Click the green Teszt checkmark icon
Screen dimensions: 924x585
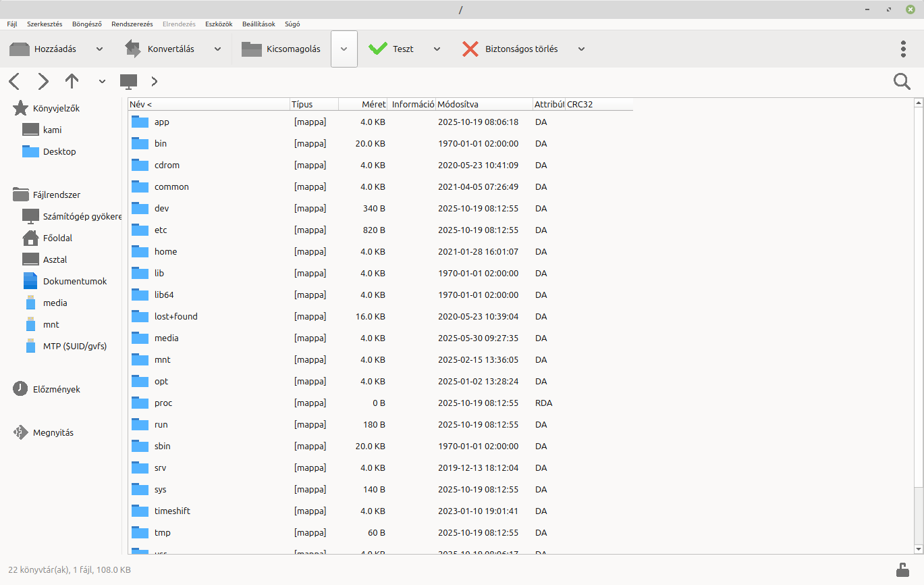[378, 49]
